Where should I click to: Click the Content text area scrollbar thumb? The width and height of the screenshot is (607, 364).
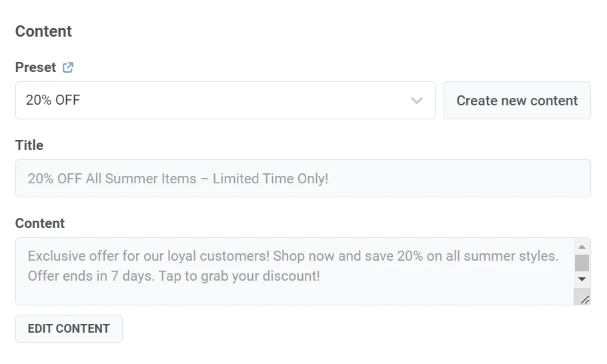(582, 262)
